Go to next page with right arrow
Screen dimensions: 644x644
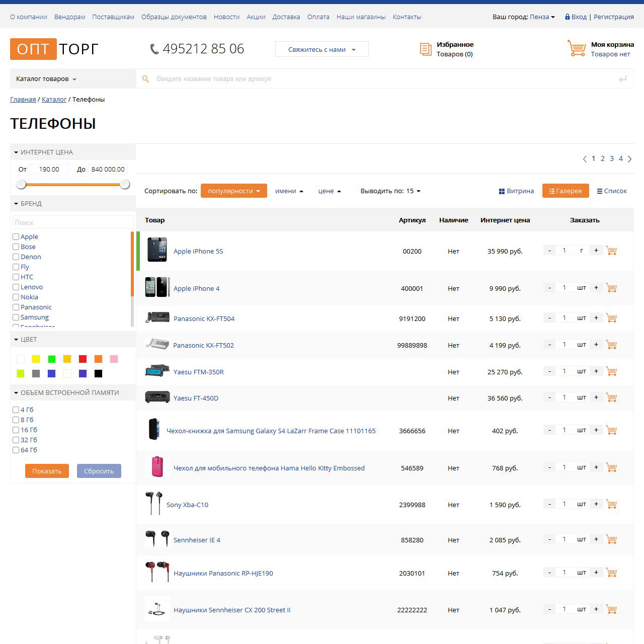pyautogui.click(x=629, y=159)
